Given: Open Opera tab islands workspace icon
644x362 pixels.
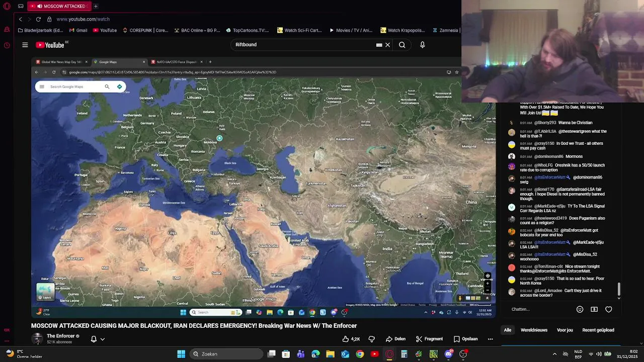Looking at the screenshot, I should [21, 6].
